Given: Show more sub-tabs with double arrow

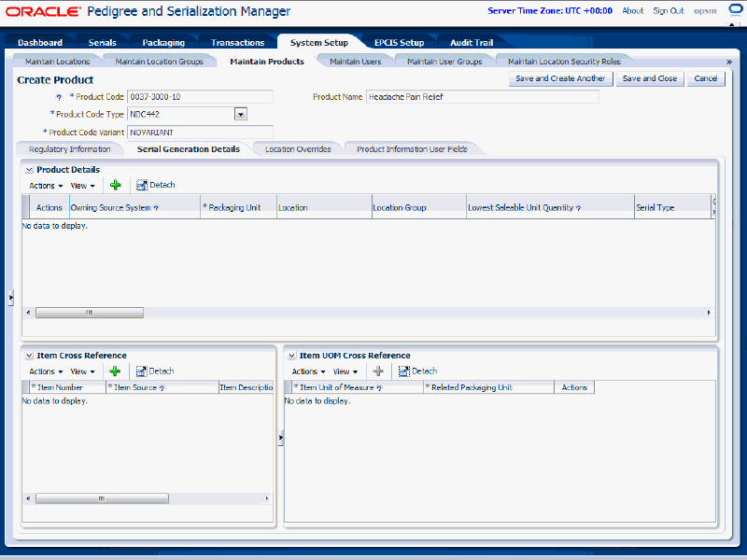Looking at the screenshot, I should click(729, 62).
